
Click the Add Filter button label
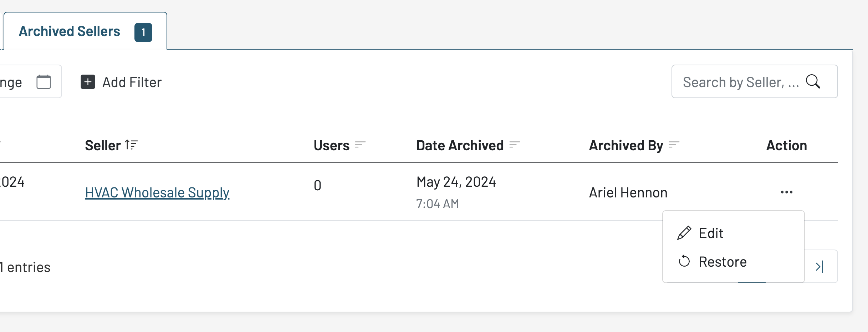tap(132, 82)
